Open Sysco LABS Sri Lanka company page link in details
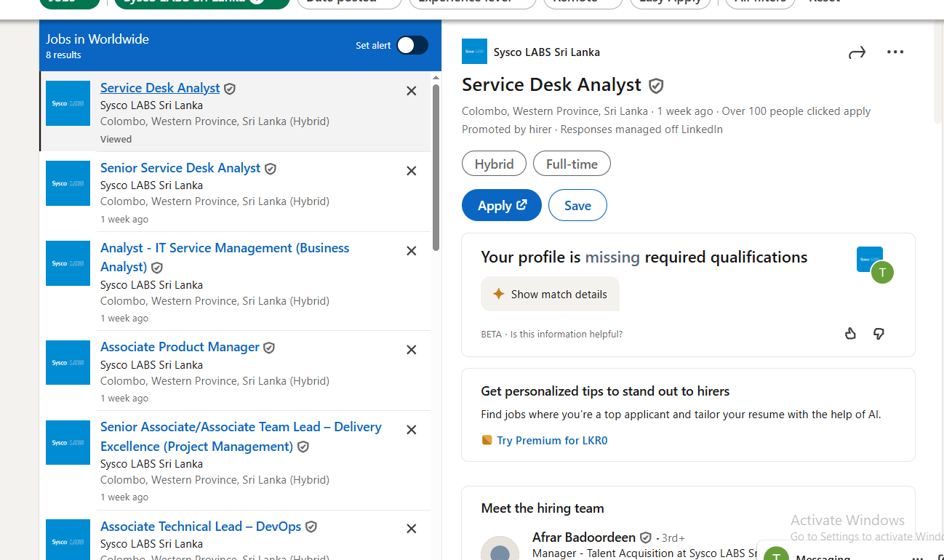This screenshot has height=560, width=944. [x=547, y=52]
